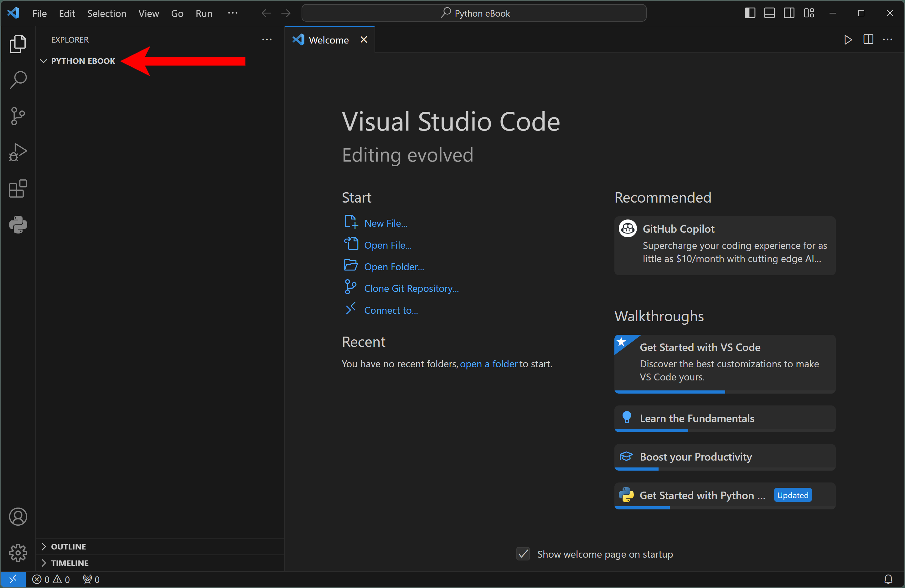Image resolution: width=905 pixels, height=588 pixels.
Task: Click the Open Folder... link
Action: click(x=394, y=267)
